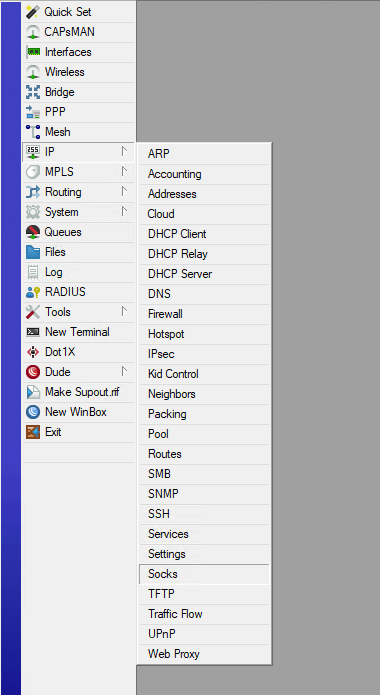
Task: Select the highlighted Socks entry
Action: [204, 574]
